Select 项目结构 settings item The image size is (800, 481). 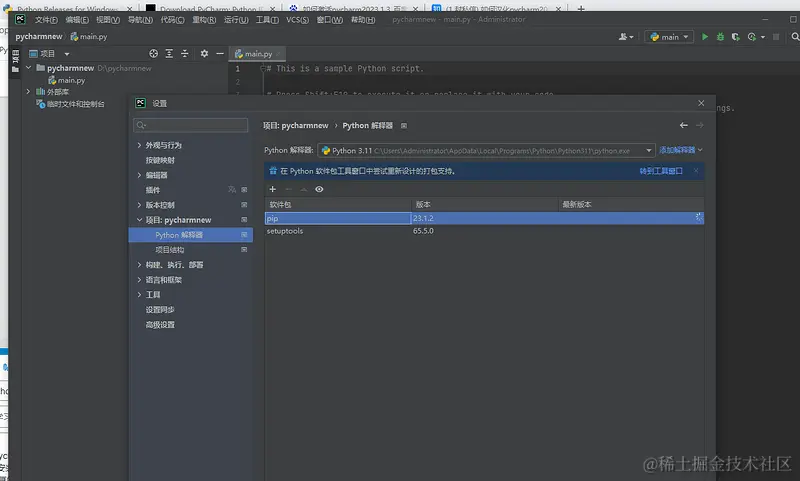click(x=169, y=250)
